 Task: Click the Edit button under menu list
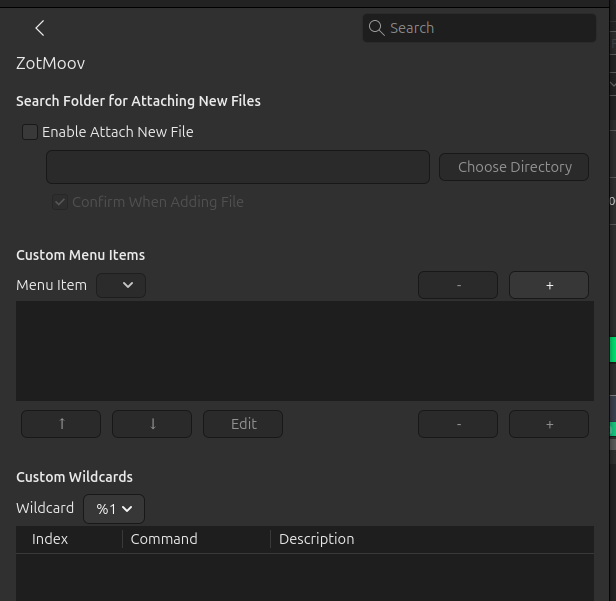point(243,424)
